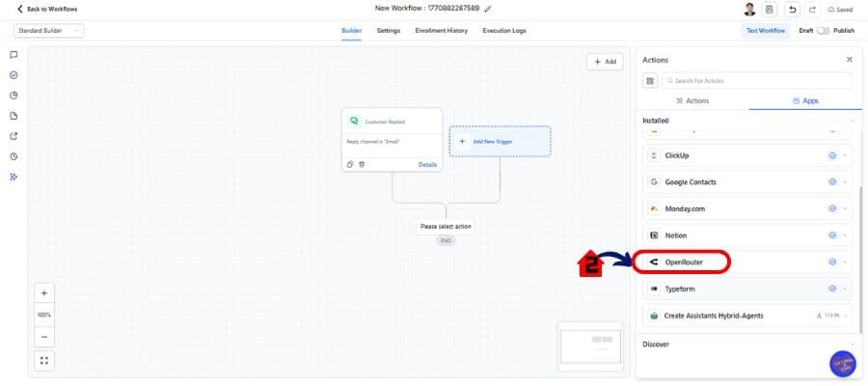
Task: Expand the ClickUp app chevron
Action: (845, 155)
